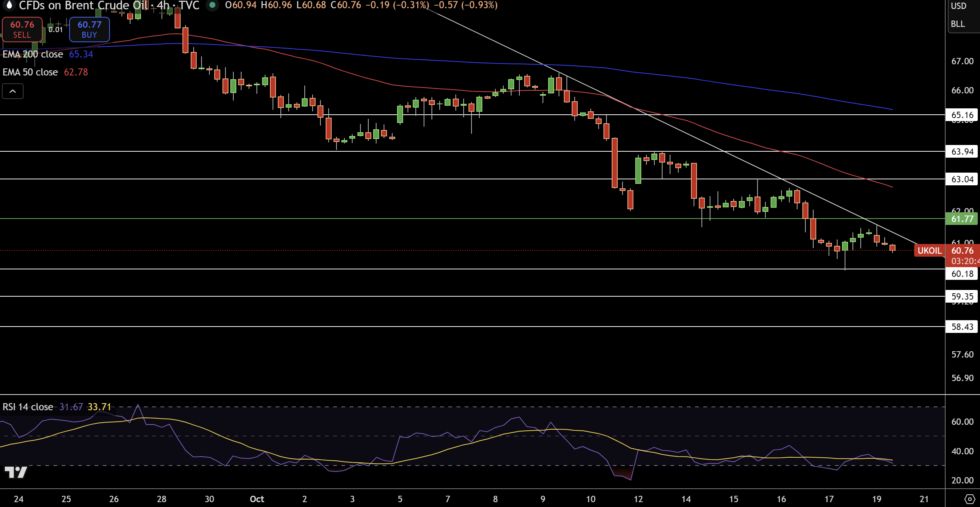Viewport: 980px width, 507px height.
Task: Click the 65.16 horizontal line price label
Action: [x=962, y=115]
